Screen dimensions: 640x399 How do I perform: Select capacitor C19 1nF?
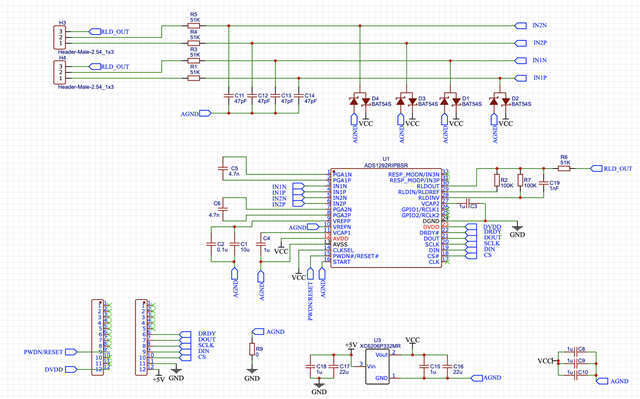[543, 183]
